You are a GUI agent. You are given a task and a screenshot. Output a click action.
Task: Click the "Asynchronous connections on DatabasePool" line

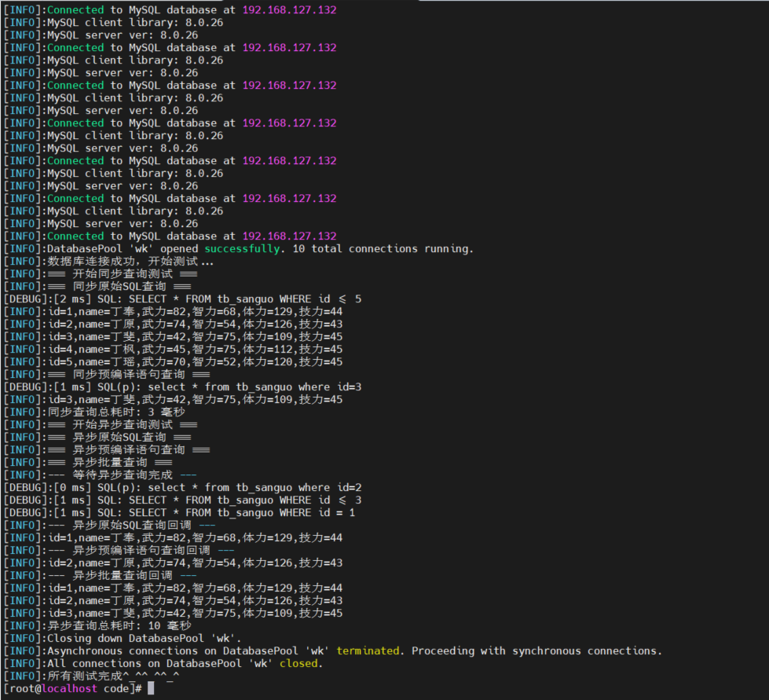click(x=333, y=651)
